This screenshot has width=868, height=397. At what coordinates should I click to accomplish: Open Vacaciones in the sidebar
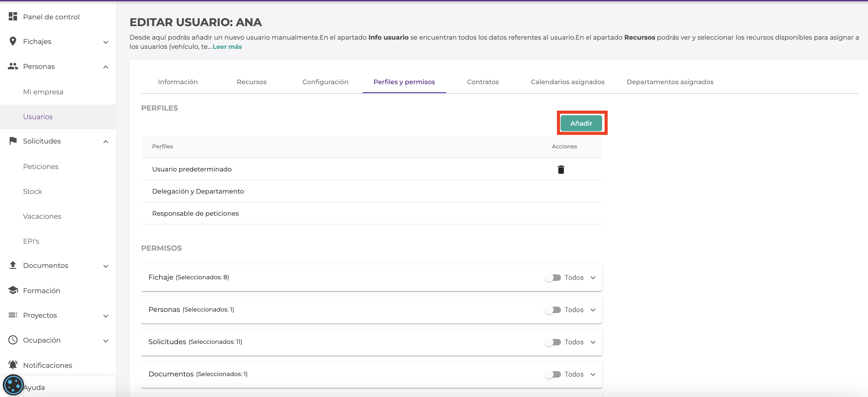42,216
